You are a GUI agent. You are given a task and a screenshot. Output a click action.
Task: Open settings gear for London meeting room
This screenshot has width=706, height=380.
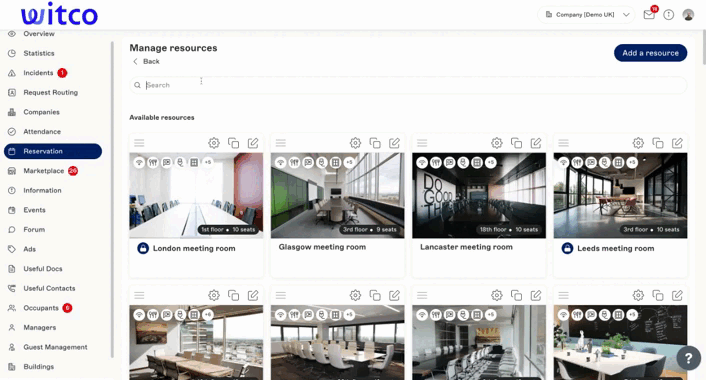click(214, 143)
